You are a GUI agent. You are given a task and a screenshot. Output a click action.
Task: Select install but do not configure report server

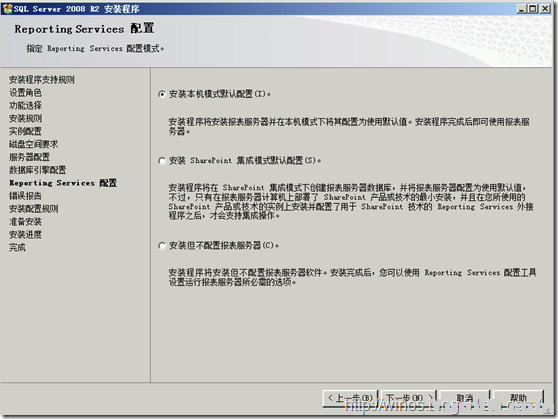point(162,246)
